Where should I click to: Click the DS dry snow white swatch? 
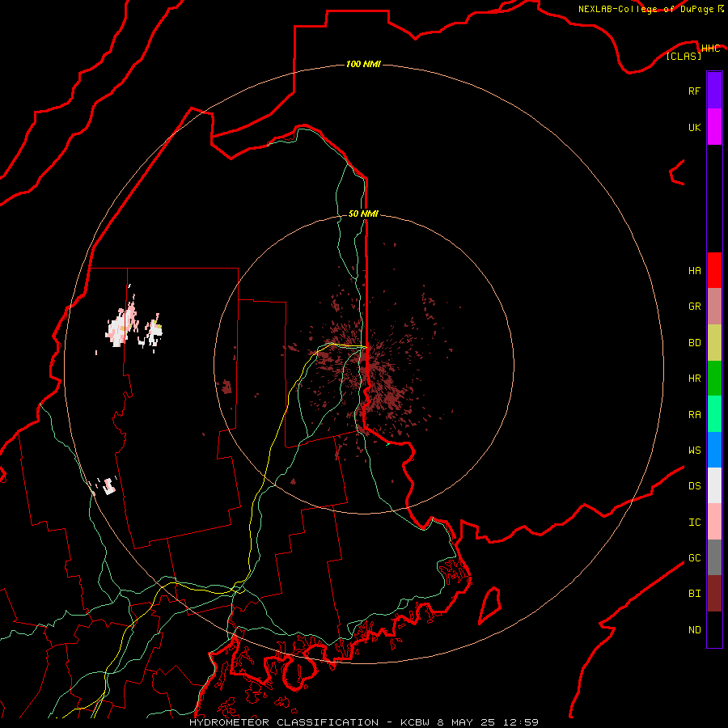tap(714, 485)
